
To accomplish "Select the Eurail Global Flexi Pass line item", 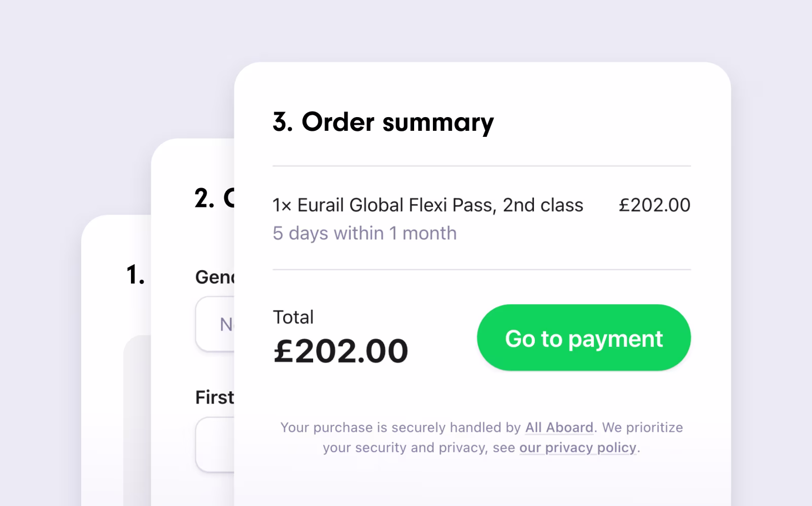I will pyautogui.click(x=428, y=205).
